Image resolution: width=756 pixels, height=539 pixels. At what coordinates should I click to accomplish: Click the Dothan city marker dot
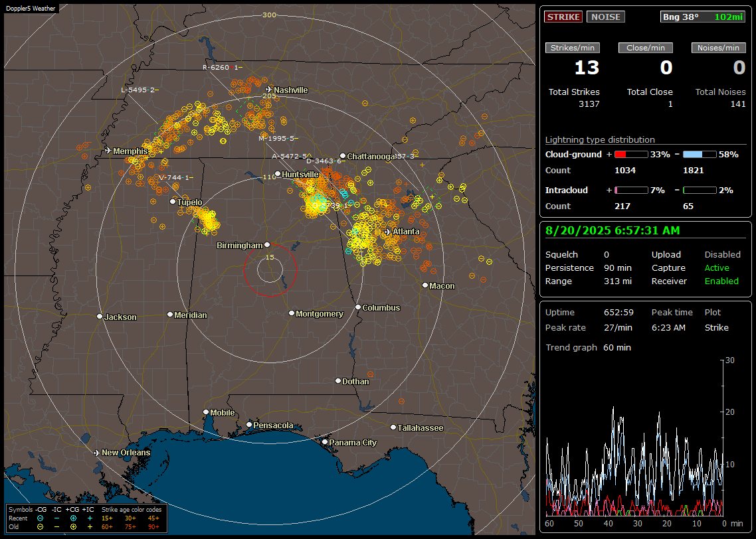[338, 380]
